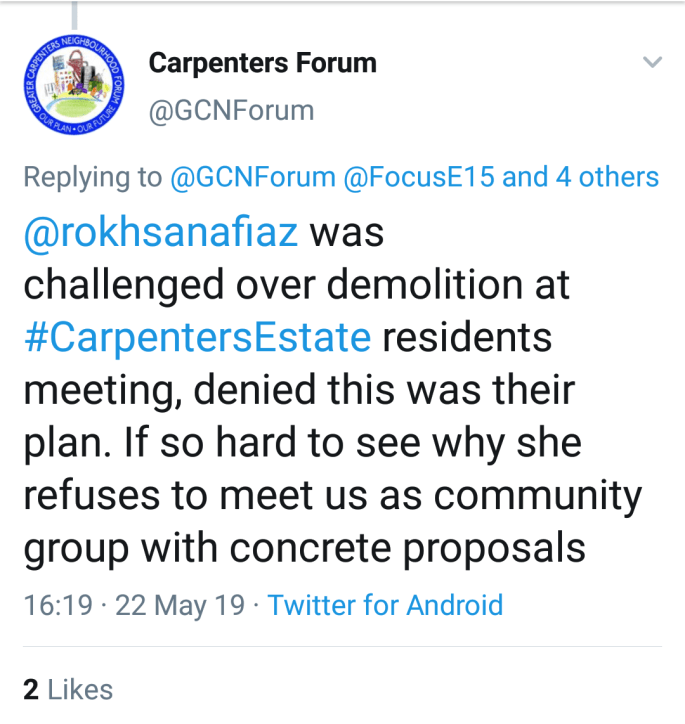Image resolution: width=685 pixels, height=724 pixels.
Task: Click the divider line above the Likes
Action: point(342,647)
